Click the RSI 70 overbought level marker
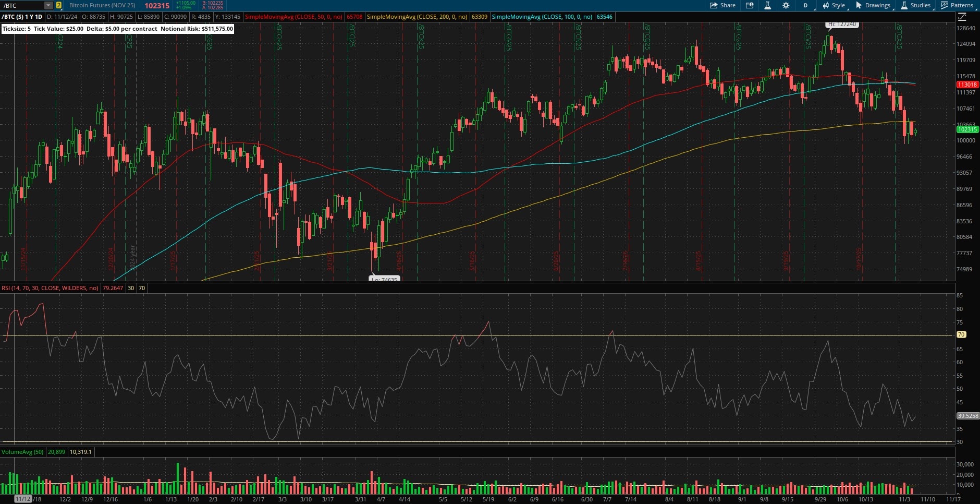Image resolution: width=980 pixels, height=504 pixels. point(961,334)
